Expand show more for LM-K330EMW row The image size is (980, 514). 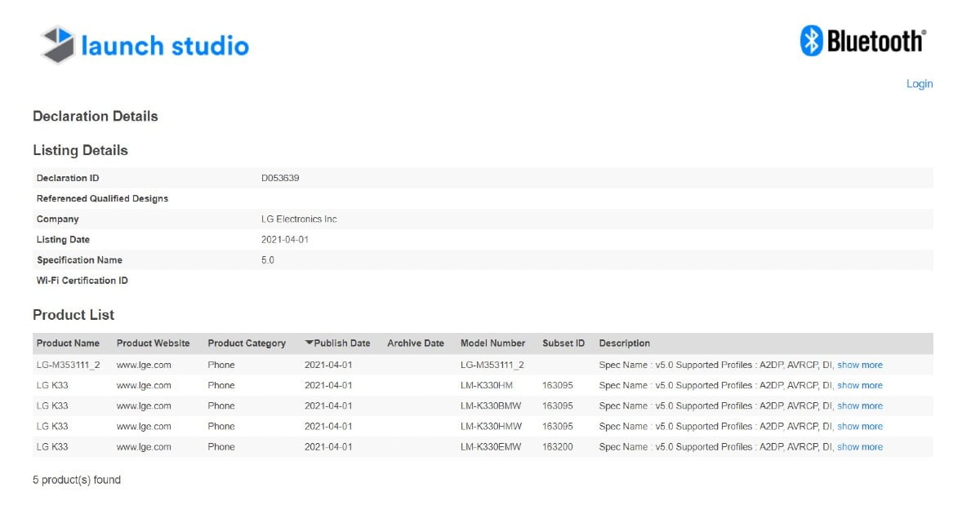point(860,446)
